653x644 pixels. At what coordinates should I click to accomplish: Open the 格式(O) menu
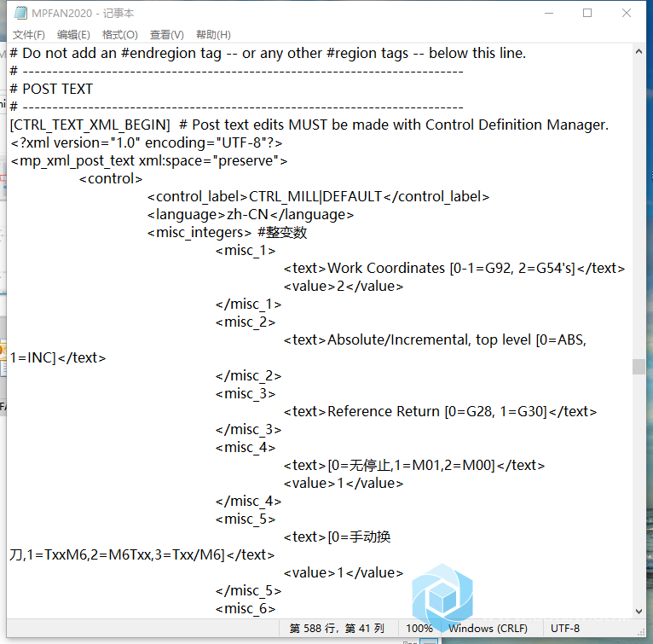point(120,35)
